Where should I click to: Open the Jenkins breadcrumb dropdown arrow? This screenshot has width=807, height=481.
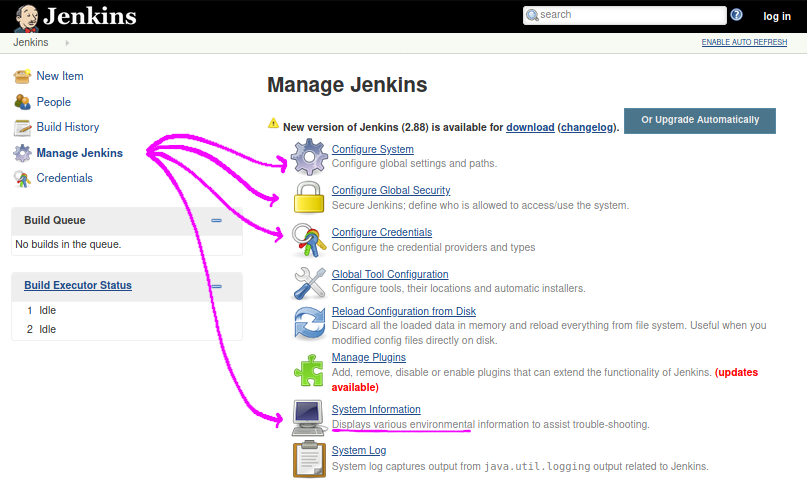[67, 43]
